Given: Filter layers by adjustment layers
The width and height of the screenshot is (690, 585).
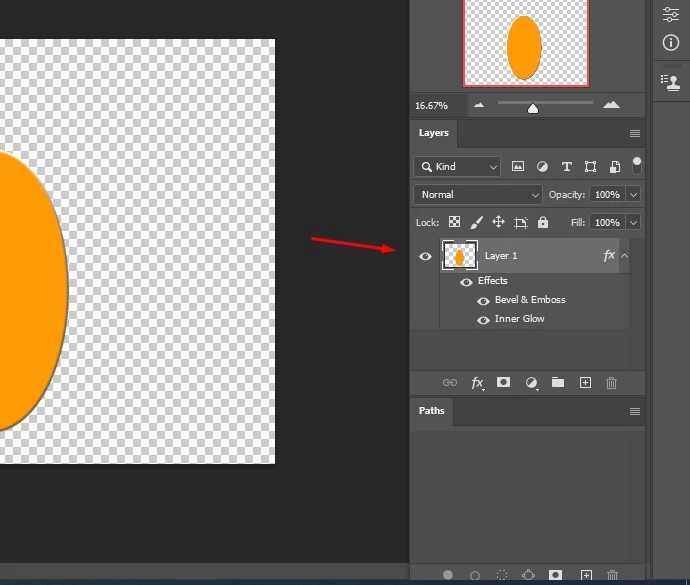Looking at the screenshot, I should 542,166.
